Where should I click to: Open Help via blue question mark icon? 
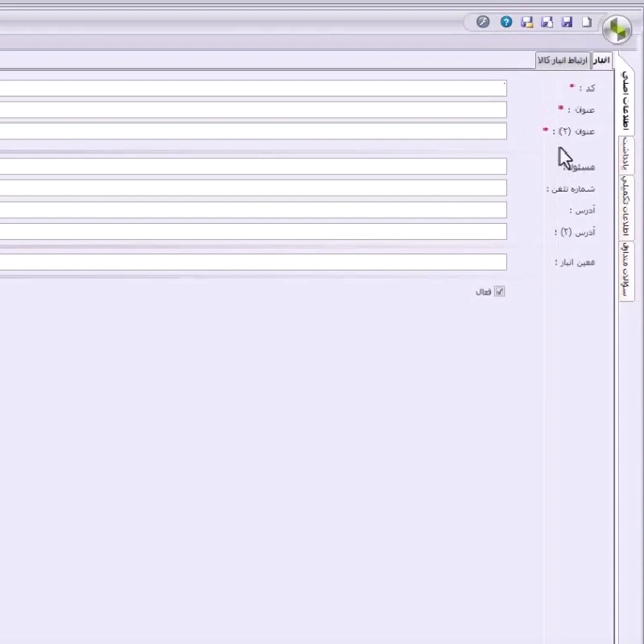(506, 22)
